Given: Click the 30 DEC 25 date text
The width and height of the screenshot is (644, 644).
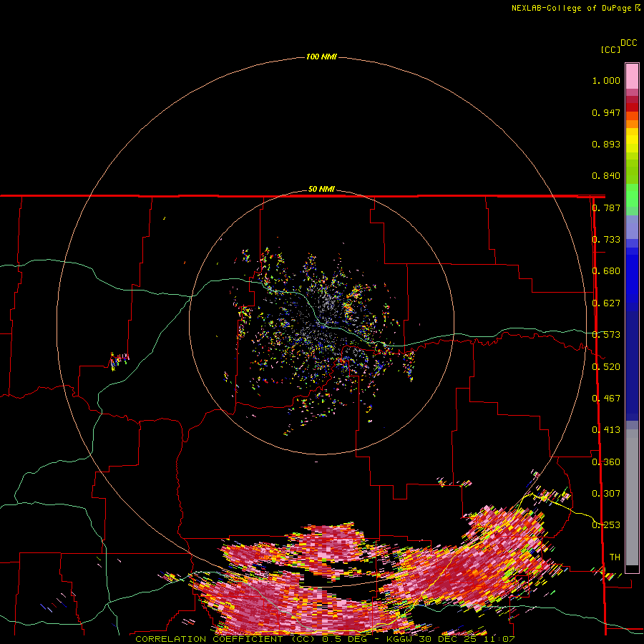Looking at the screenshot, I should [x=449, y=639].
